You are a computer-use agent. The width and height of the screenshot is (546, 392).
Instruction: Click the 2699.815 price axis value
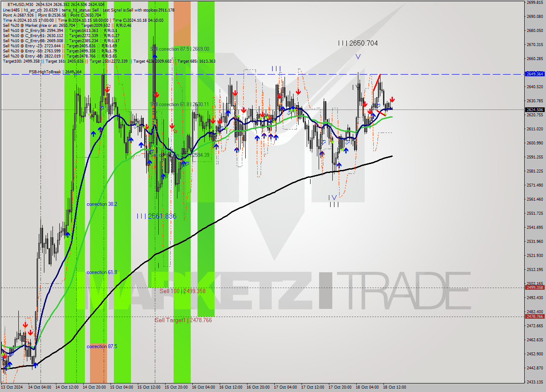point(535,3)
